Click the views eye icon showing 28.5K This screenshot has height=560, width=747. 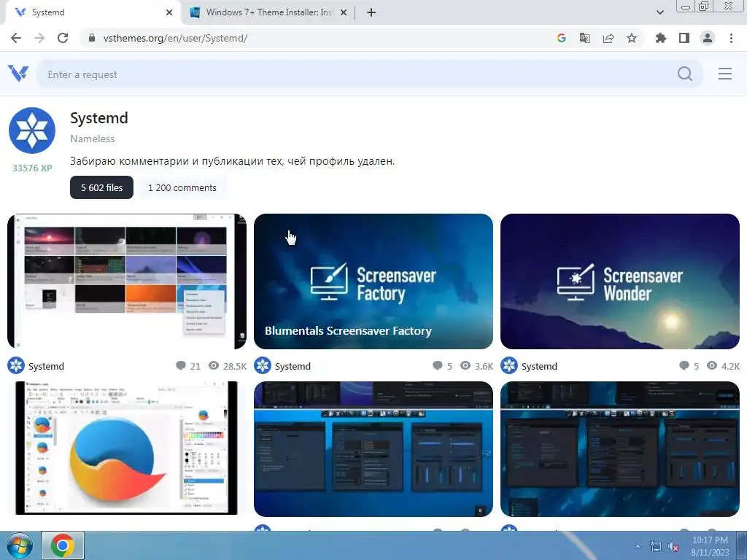214,366
